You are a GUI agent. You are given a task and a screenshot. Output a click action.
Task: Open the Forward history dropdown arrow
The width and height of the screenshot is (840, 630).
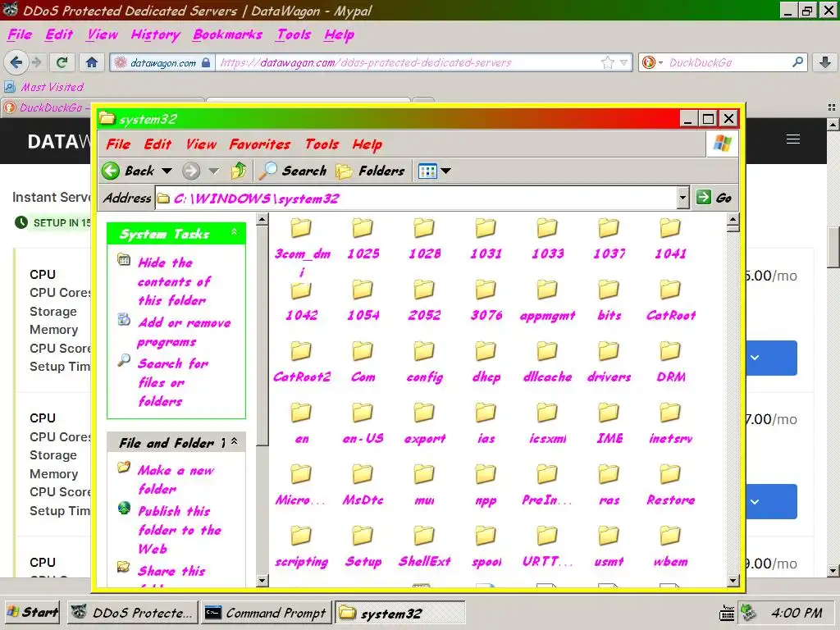click(x=214, y=171)
